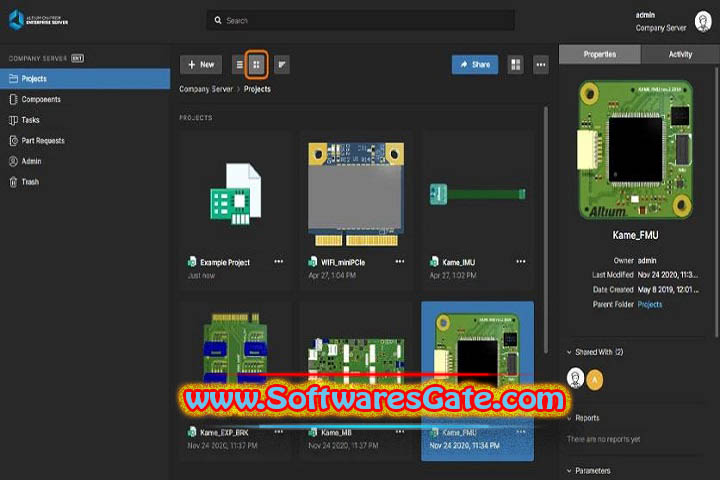Image resolution: width=720 pixels, height=480 pixels.
Task: Click the properties panel scrollbar
Action: pyautogui.click(x=716, y=202)
